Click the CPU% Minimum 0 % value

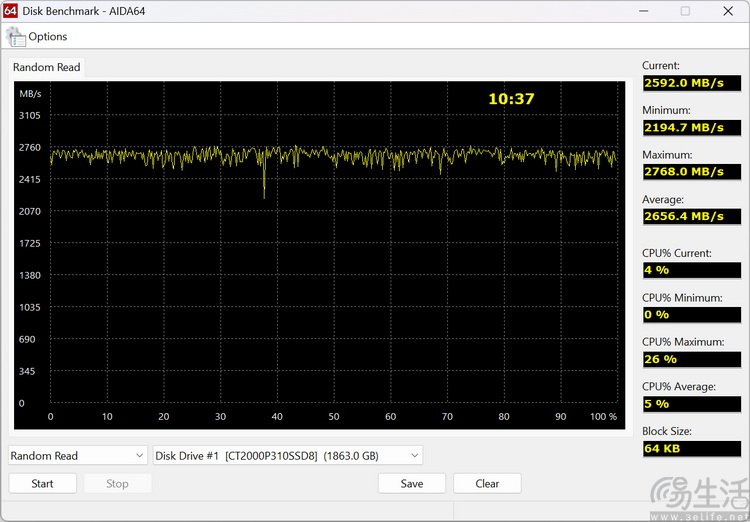point(692,314)
